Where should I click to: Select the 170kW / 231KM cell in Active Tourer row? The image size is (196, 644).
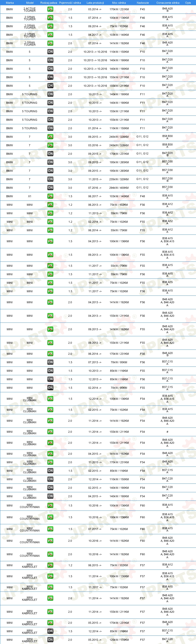119,9
